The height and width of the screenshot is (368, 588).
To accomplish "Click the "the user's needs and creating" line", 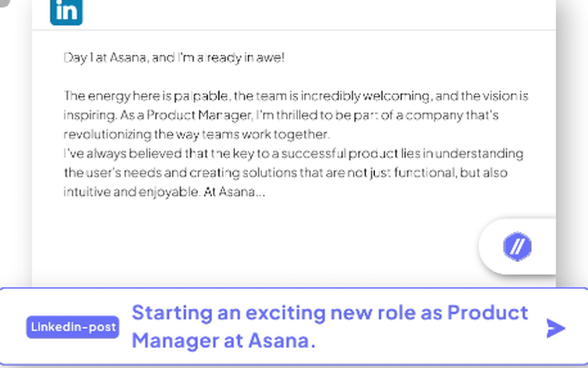I will (285, 173).
